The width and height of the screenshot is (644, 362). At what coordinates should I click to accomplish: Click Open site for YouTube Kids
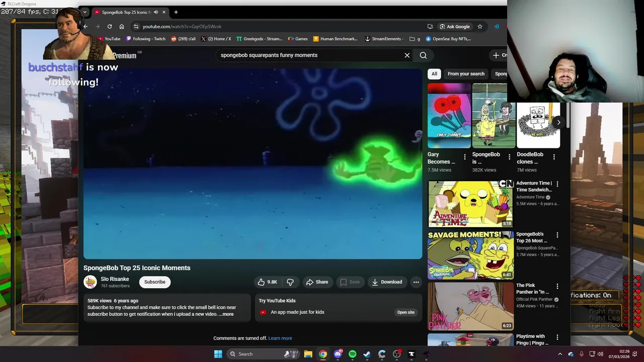pyautogui.click(x=406, y=312)
